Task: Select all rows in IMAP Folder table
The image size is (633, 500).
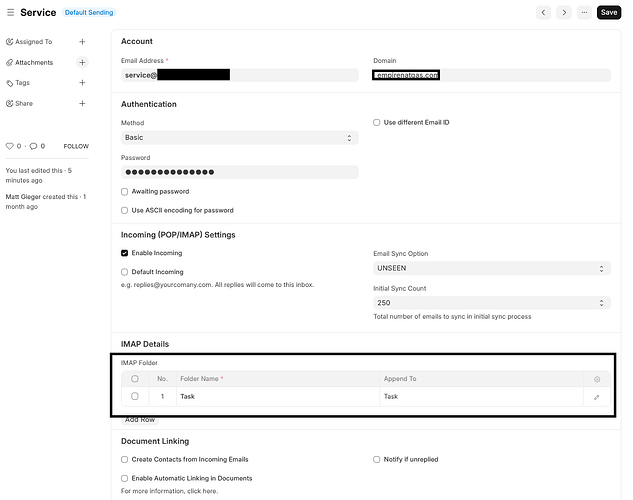Action: [x=135, y=379]
